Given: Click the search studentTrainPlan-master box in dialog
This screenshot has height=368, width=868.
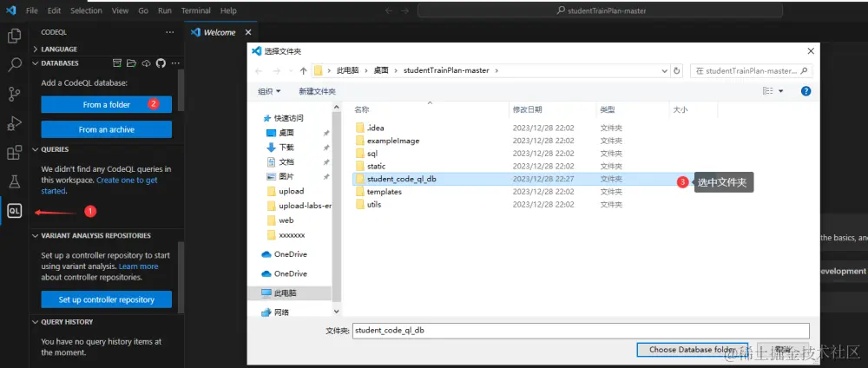Looking at the screenshot, I should [x=751, y=71].
